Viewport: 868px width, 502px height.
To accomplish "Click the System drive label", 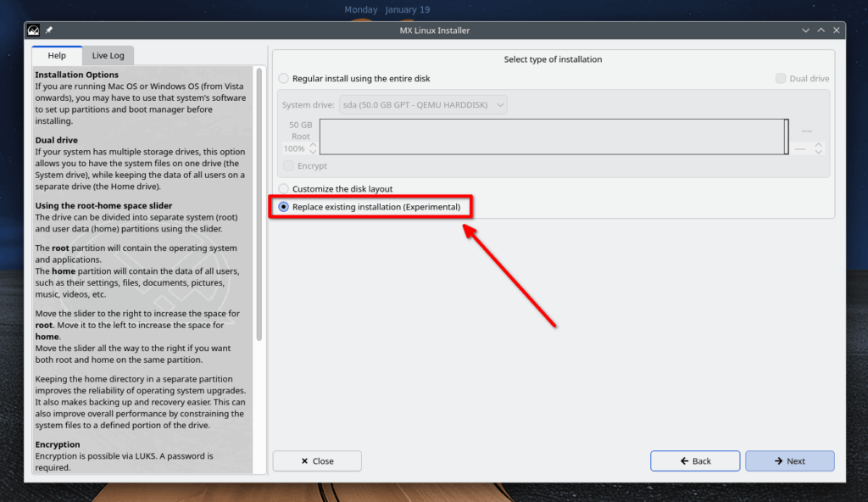I will 309,104.
